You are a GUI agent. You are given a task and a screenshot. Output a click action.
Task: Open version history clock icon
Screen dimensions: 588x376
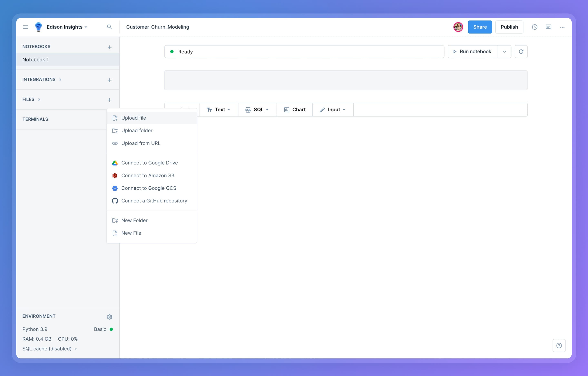[535, 27]
